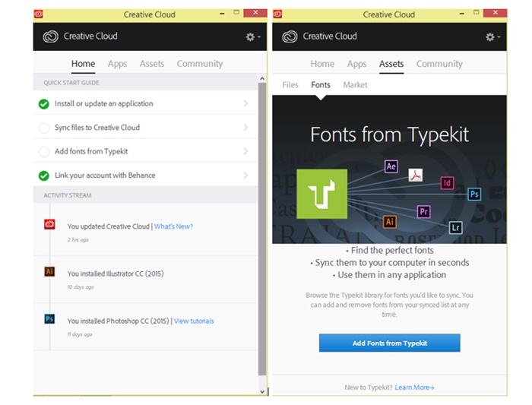The height and width of the screenshot is (405, 532).
Task: Close the right Creative Cloud window
Action: pos(496,13)
